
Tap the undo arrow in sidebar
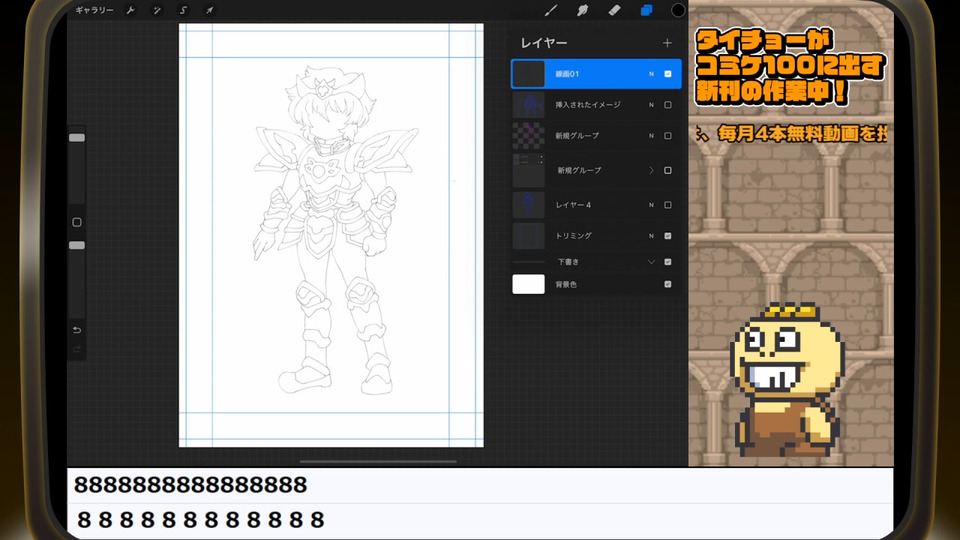click(x=77, y=330)
